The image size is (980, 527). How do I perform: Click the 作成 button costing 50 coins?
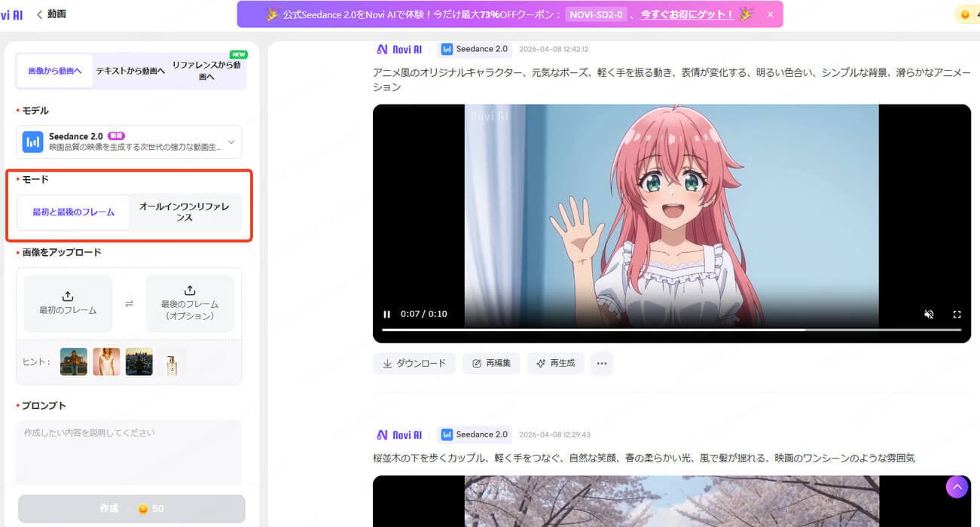132,509
